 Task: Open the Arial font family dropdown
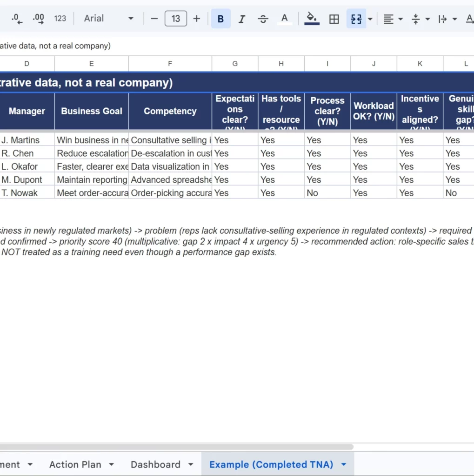pos(108,19)
